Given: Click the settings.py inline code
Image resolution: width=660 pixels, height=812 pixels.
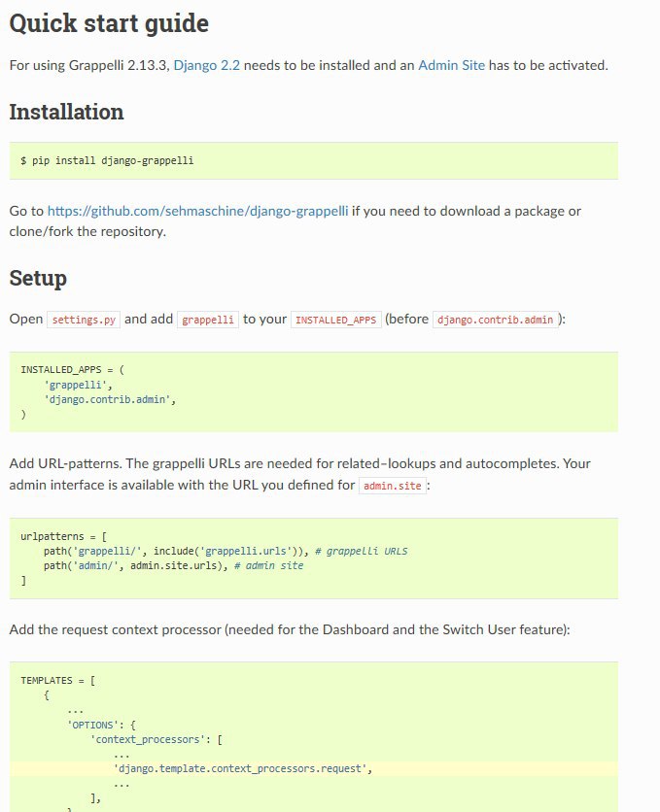Looking at the screenshot, I should point(84,320).
